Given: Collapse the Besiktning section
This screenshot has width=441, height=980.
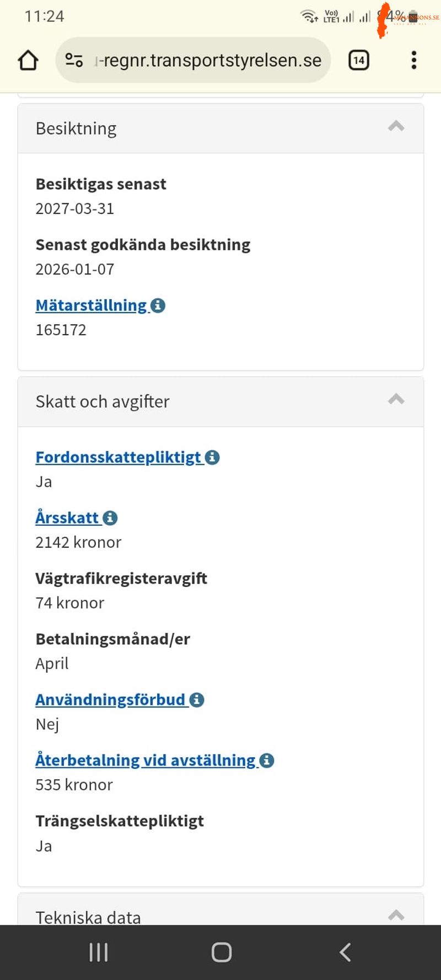Looking at the screenshot, I should [x=396, y=127].
